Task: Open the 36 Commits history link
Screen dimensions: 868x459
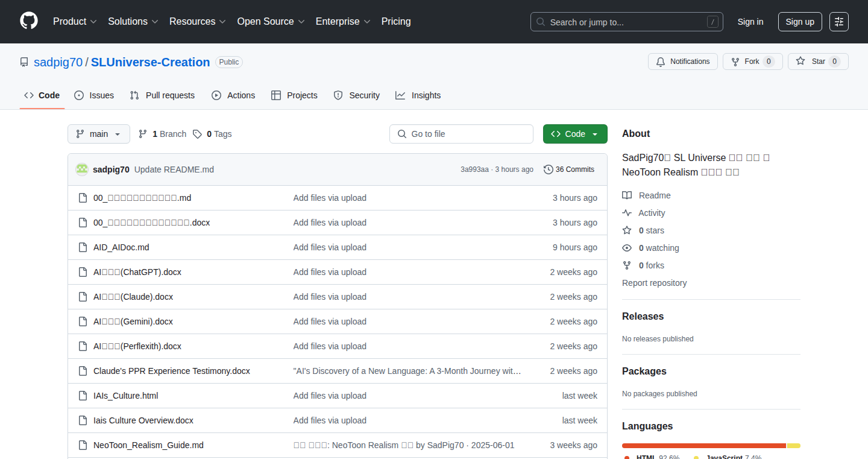Action: point(569,169)
